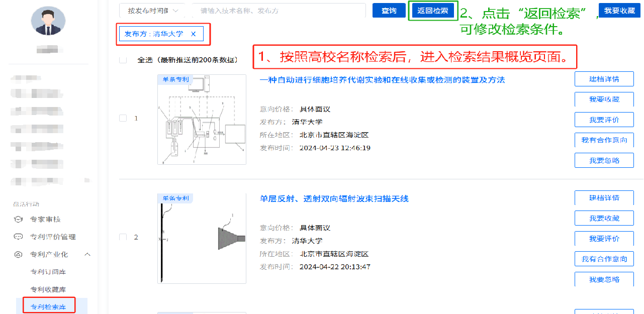
Task: Toggle the 全选 checkbox
Action: click(123, 60)
